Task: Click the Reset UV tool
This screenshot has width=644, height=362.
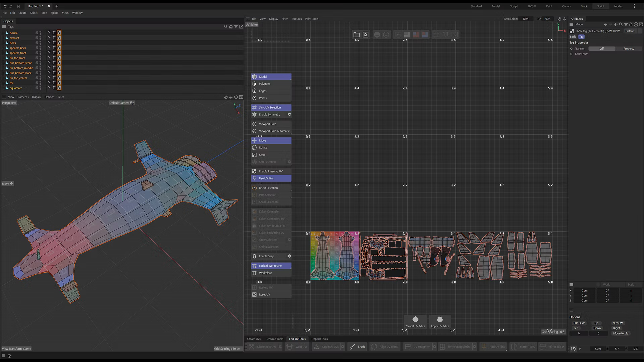Action: point(271,295)
